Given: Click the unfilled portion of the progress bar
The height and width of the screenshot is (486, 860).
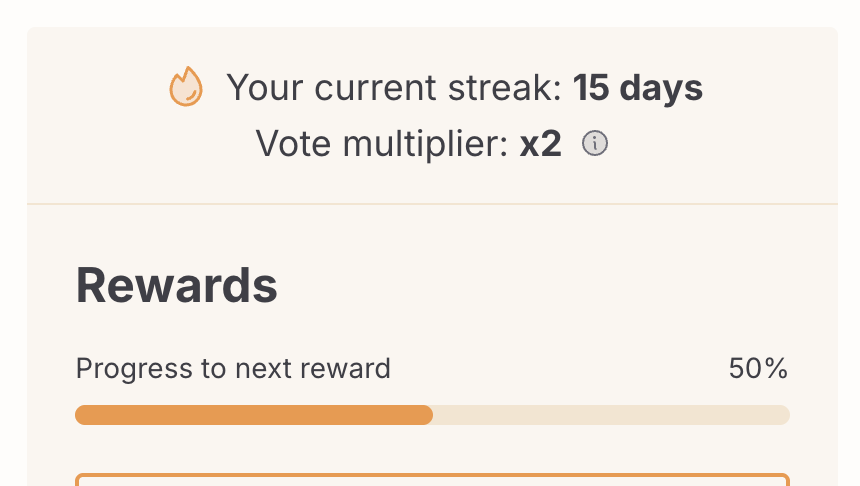Looking at the screenshot, I should point(610,415).
